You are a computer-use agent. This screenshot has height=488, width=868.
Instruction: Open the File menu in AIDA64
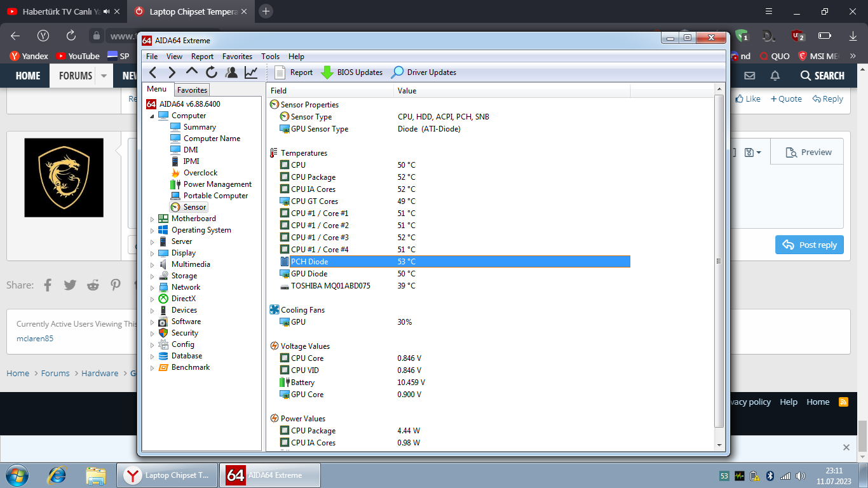point(152,57)
